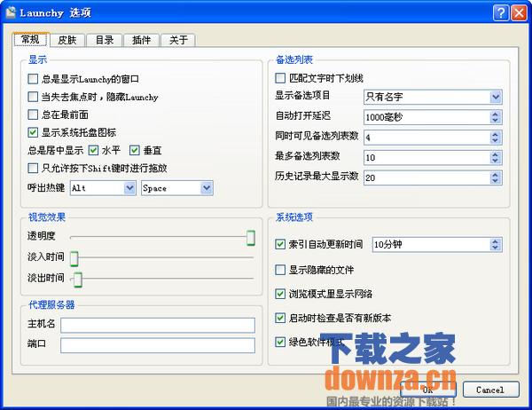532x410 pixels.
Task: Enable 只允许按下Shift键时进行拖放
Action: pyautogui.click(x=33, y=168)
